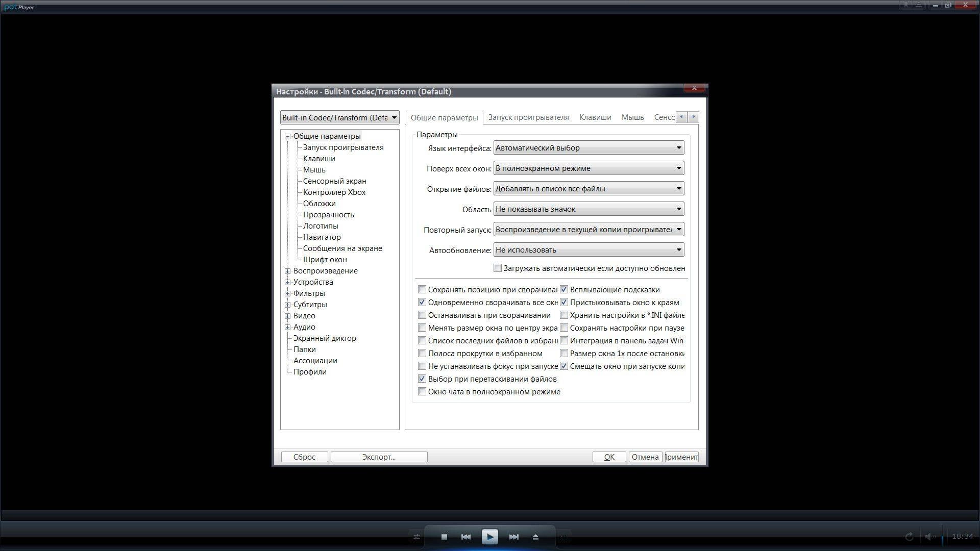The height and width of the screenshot is (551, 980).
Task: Select Прозрачность in the settings tree
Action: coord(328,215)
